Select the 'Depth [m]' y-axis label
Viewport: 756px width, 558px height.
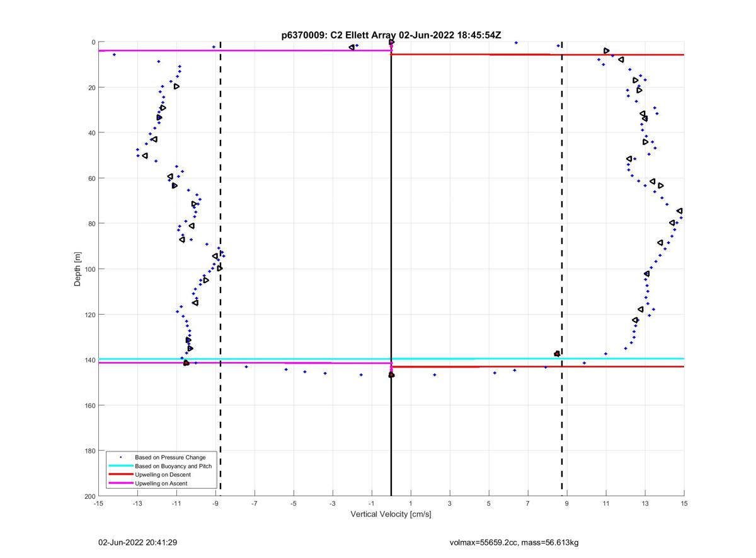point(78,269)
